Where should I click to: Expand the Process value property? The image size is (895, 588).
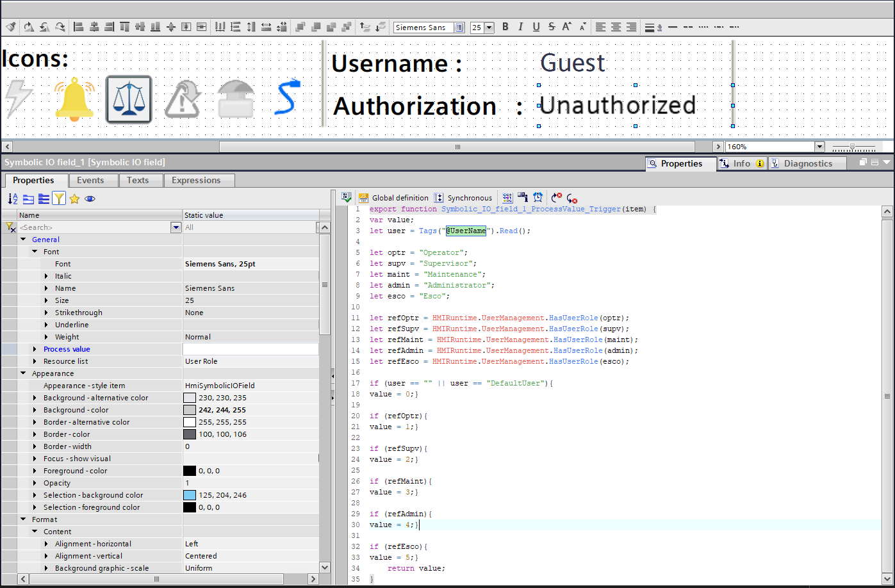pyautogui.click(x=35, y=349)
